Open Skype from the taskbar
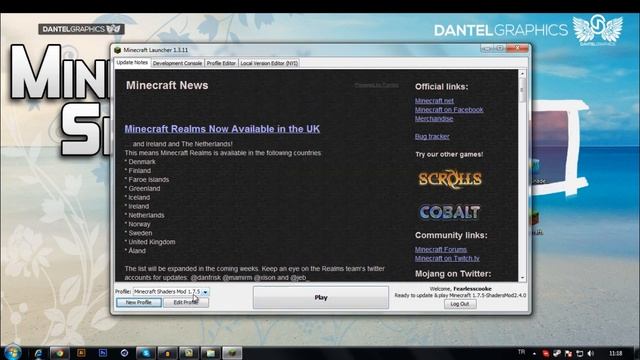The image size is (640, 360). [x=146, y=353]
